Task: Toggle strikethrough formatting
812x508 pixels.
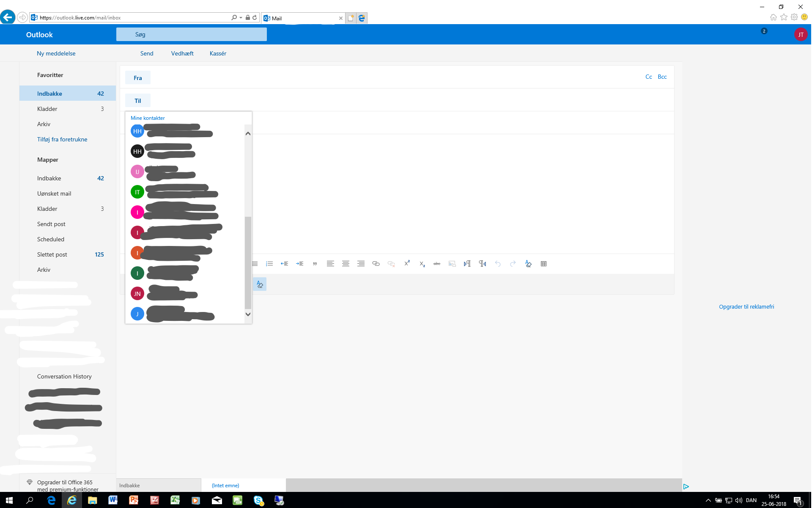Action: 437,264
